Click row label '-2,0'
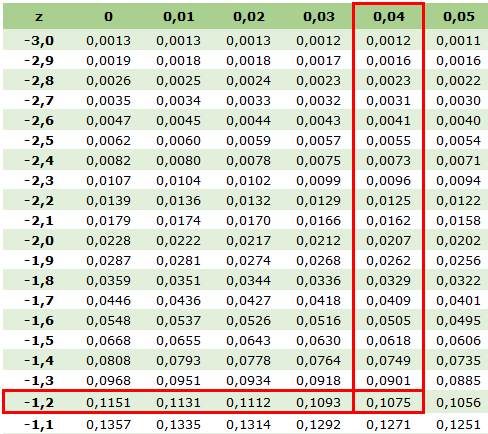Screen dimensions: 488x434 click(x=39, y=241)
